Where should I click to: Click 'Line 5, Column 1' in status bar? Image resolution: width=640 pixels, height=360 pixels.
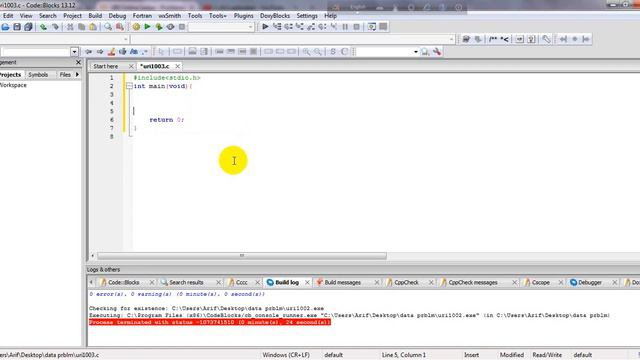point(404,355)
